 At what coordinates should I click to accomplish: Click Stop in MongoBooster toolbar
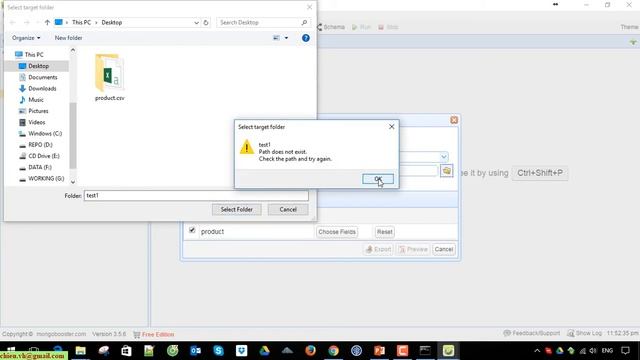coord(388,27)
